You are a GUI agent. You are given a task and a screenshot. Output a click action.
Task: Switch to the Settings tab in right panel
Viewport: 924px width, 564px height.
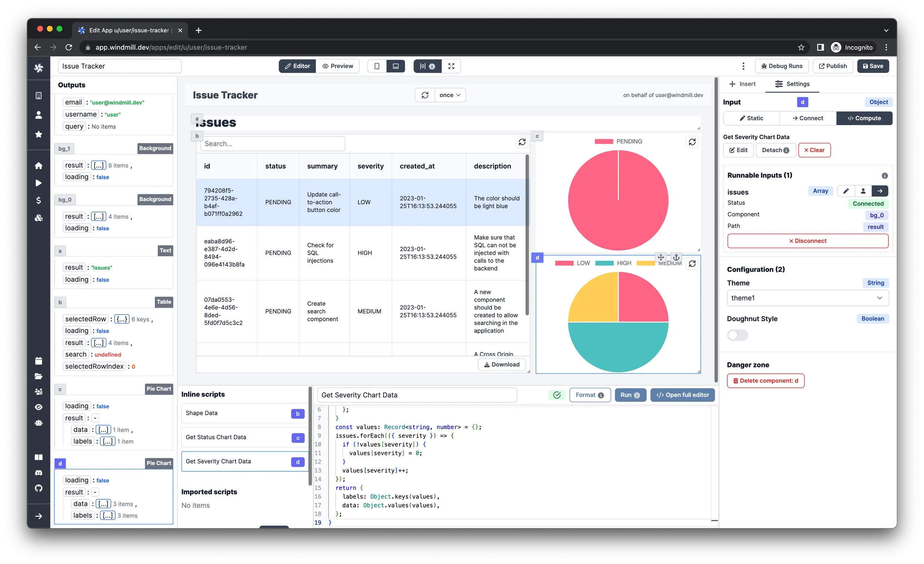tap(792, 84)
